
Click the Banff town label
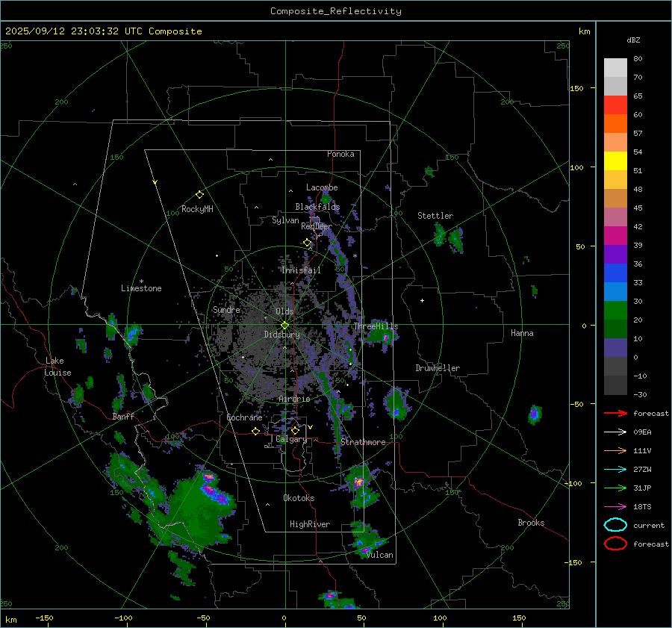123,417
